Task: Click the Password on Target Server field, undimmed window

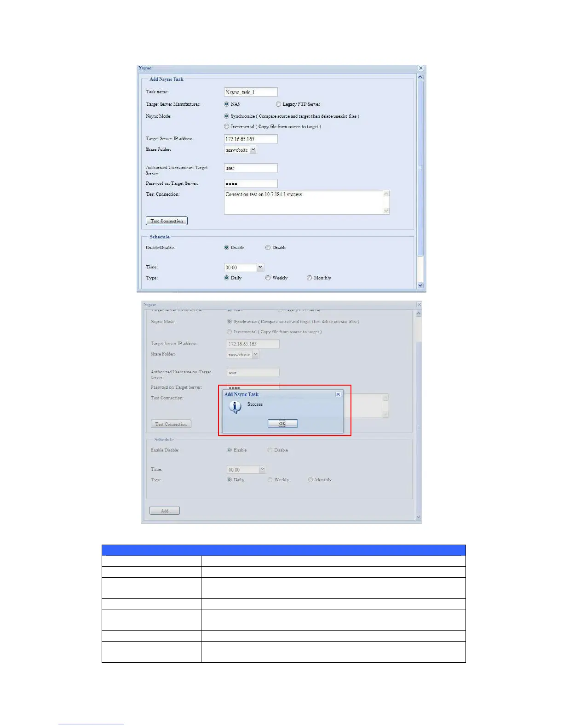Action: point(251,183)
